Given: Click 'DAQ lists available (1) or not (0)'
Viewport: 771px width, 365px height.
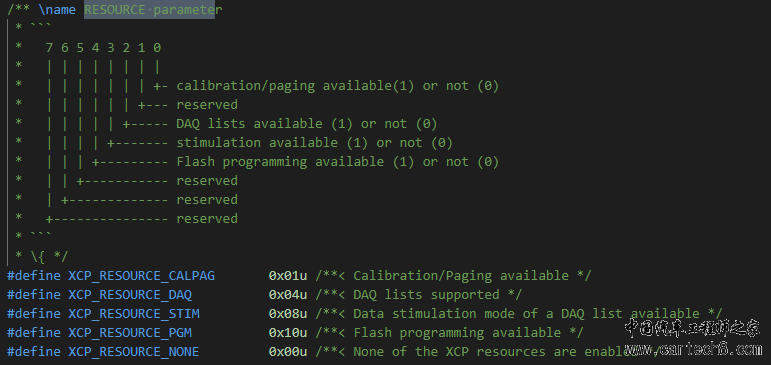Looking at the screenshot, I should pyautogui.click(x=306, y=124).
